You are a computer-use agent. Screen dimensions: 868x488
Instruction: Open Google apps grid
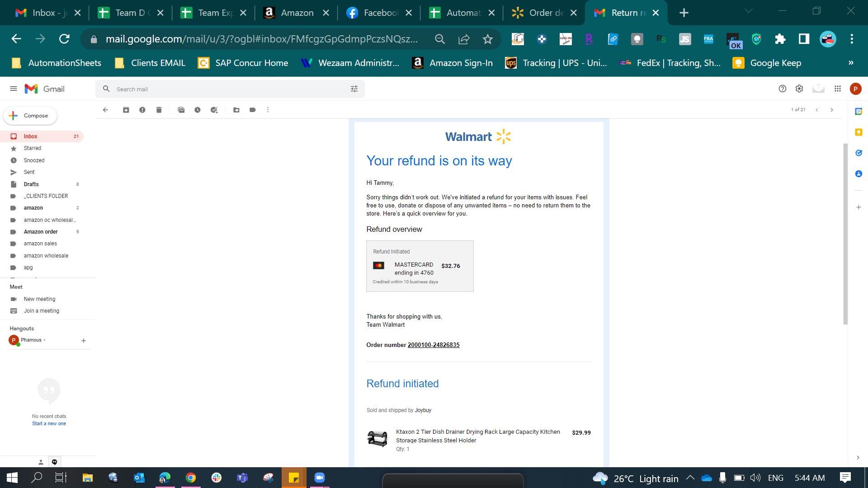838,89
